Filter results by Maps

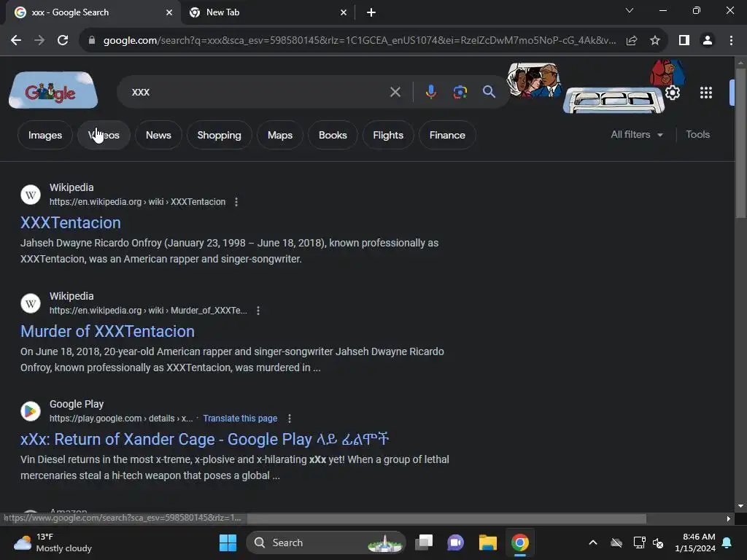tap(280, 135)
